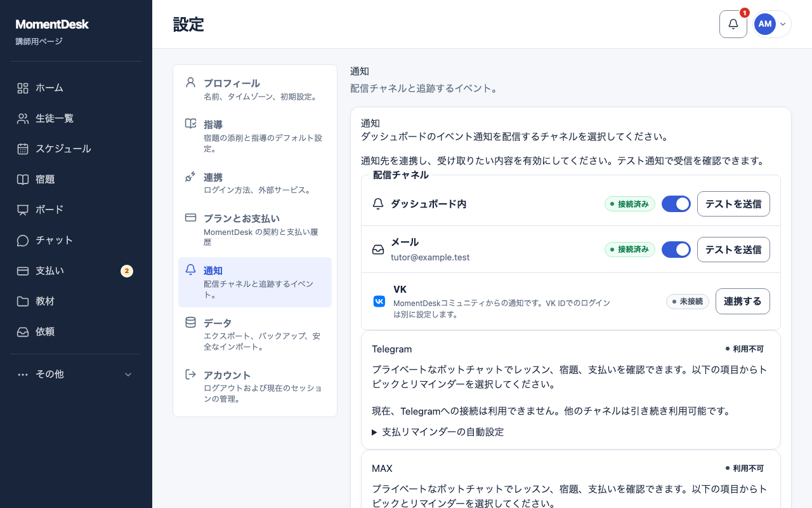The width and height of the screenshot is (812, 508).
Task: Click the ボード presentation icon
Action: pos(23,210)
